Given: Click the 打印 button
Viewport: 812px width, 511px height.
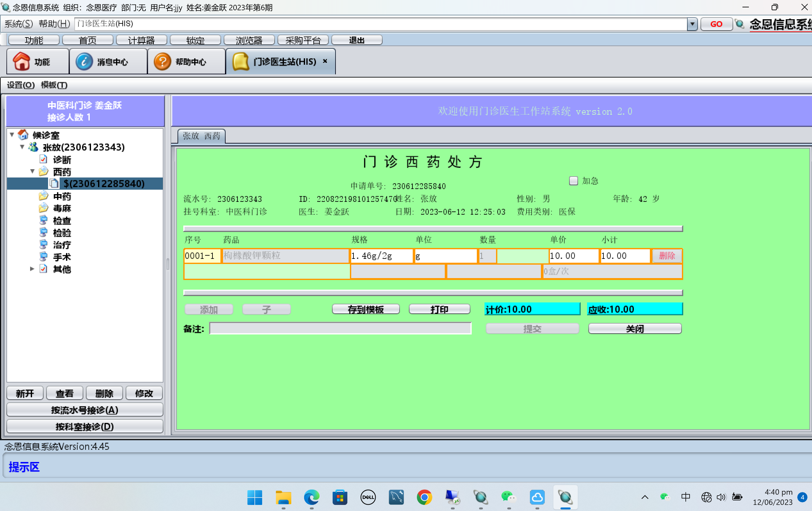Looking at the screenshot, I should [x=439, y=309].
